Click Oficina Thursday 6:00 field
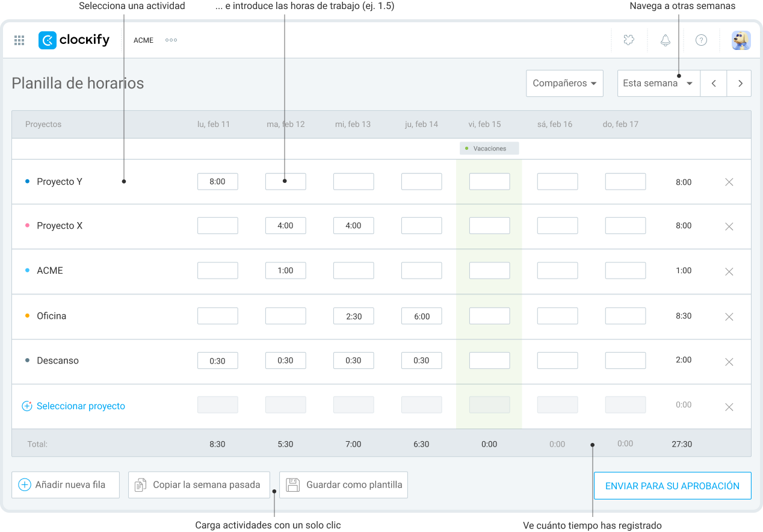Image resolution: width=763 pixels, height=532 pixels. click(421, 316)
